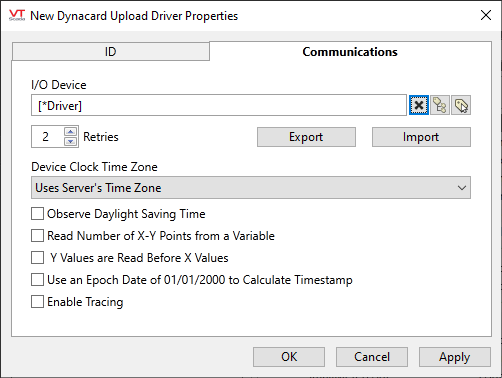Click the VTScada logo in the title bar
Image resolution: width=502 pixels, height=378 pixels.
[17, 15]
